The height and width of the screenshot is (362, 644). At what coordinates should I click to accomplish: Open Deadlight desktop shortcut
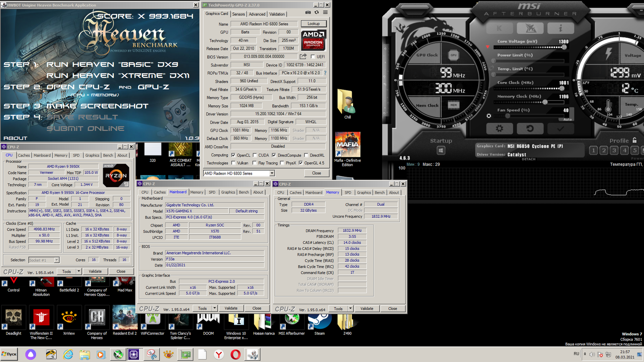13,320
